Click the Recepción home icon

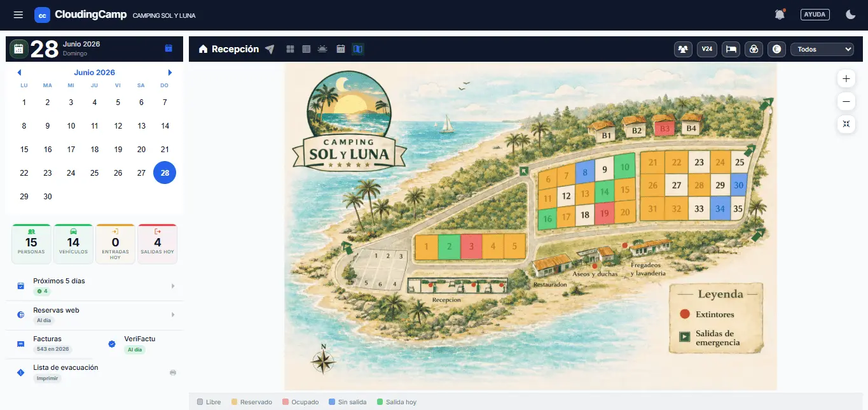[203, 49]
